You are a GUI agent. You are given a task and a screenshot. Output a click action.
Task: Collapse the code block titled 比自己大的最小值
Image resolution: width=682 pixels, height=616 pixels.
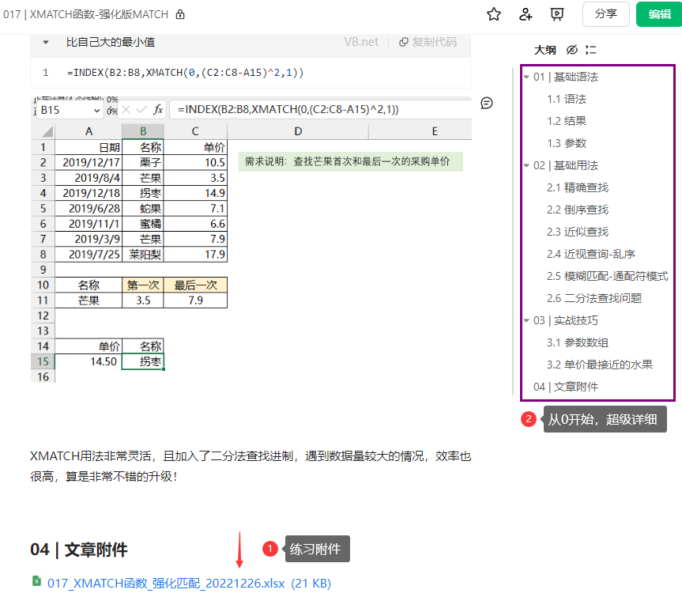click(x=45, y=43)
